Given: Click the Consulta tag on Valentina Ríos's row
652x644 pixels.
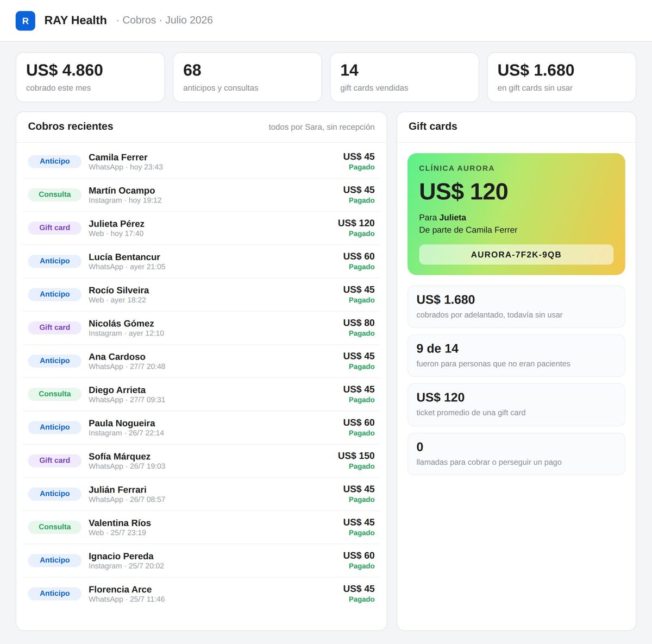Looking at the screenshot, I should click(55, 527).
